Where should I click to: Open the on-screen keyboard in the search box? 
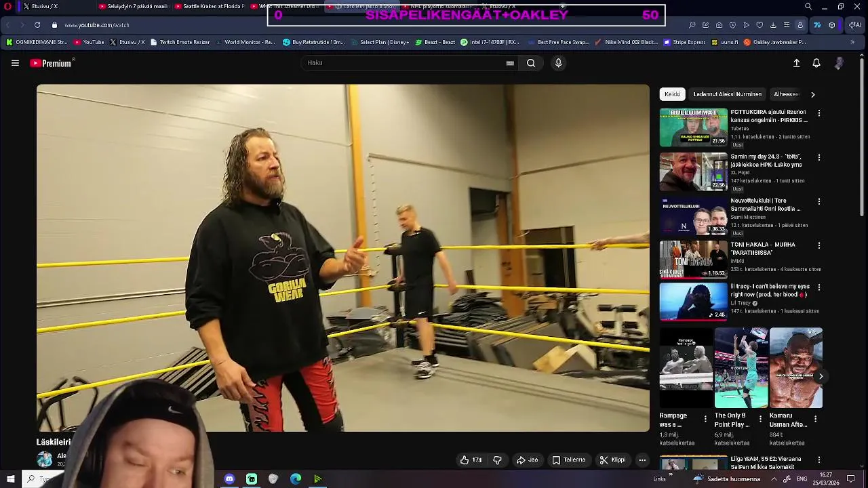pyautogui.click(x=510, y=63)
